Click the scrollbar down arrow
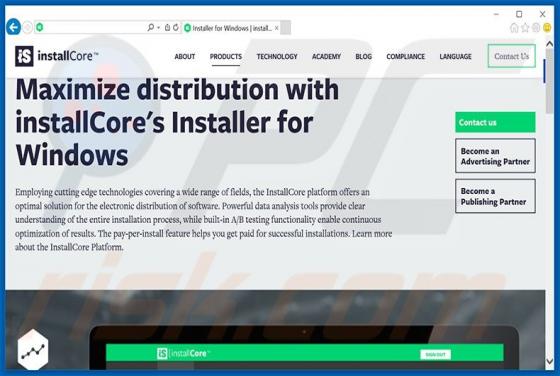 [550, 362]
